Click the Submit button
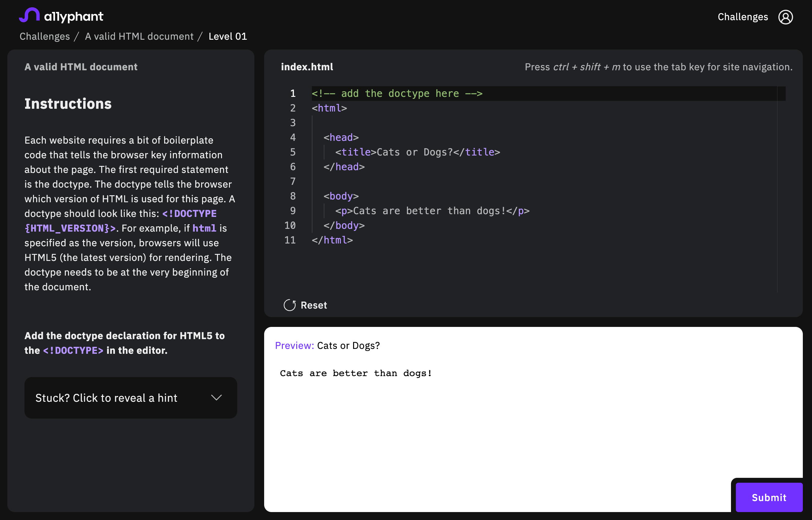Screen dimensions: 812x520 coord(769,497)
